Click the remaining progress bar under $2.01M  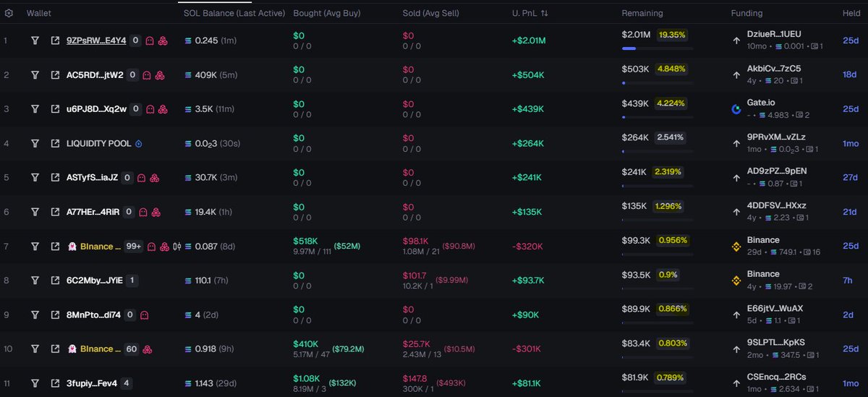coord(657,48)
